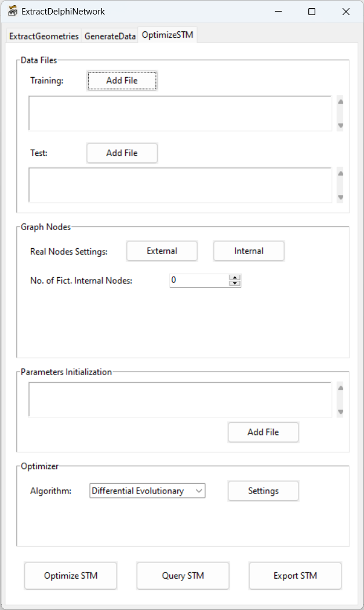This screenshot has width=364, height=610.
Task: Open Internal real nodes settings
Action: 248,251
